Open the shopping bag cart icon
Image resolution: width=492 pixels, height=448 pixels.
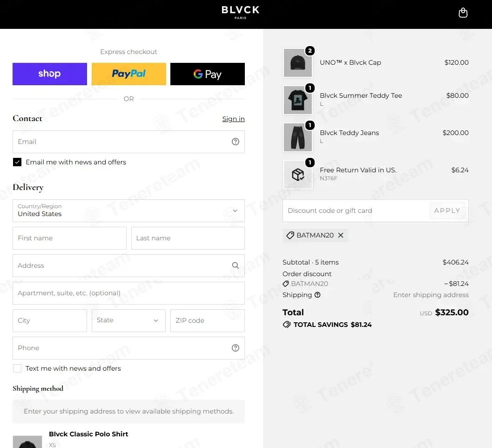pos(463,13)
